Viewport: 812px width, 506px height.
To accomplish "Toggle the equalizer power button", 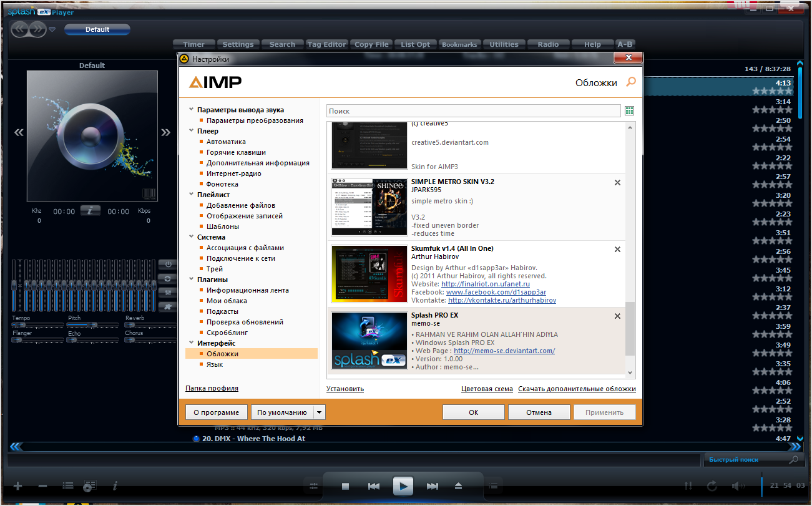I will coord(167,264).
